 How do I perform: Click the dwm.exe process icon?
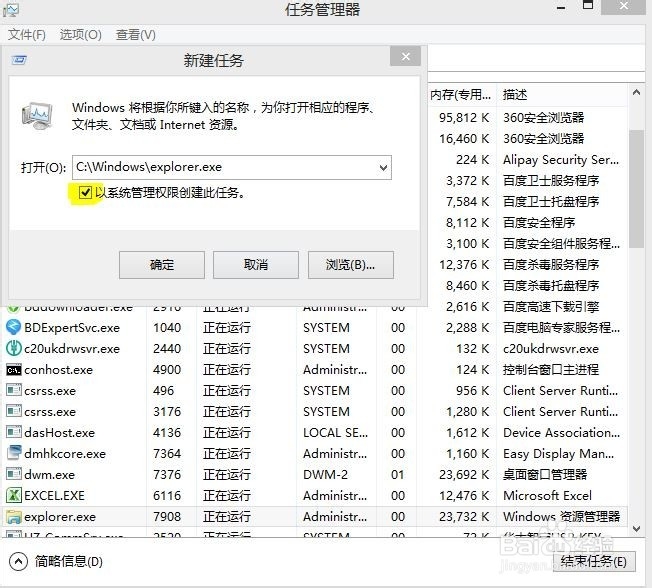tap(13, 474)
